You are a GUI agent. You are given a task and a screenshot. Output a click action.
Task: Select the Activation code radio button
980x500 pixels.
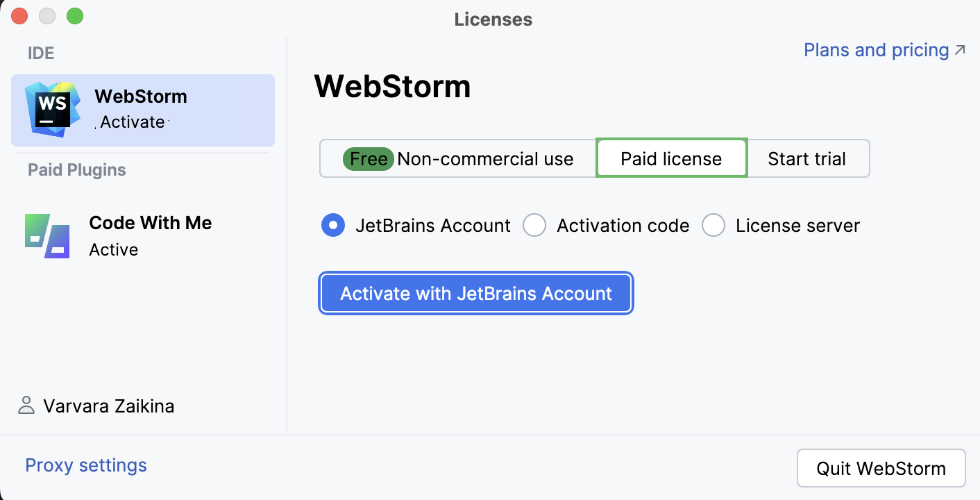tap(534, 225)
